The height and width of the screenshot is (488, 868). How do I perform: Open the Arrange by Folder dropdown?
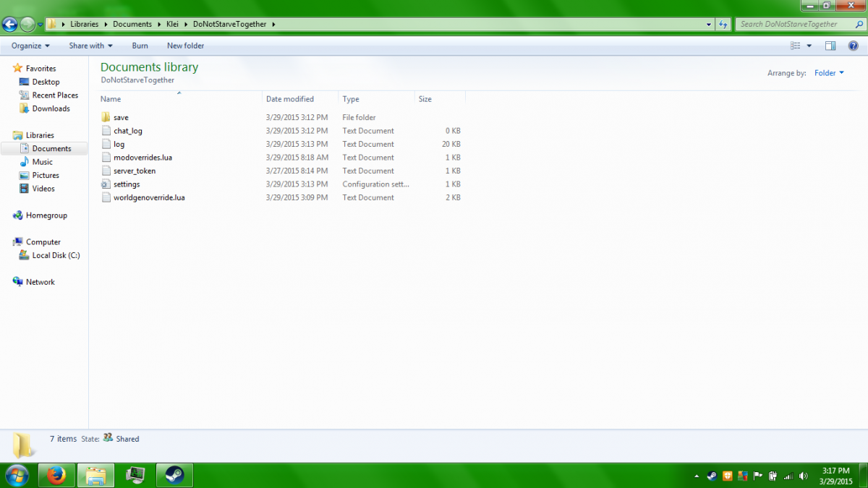[829, 73]
